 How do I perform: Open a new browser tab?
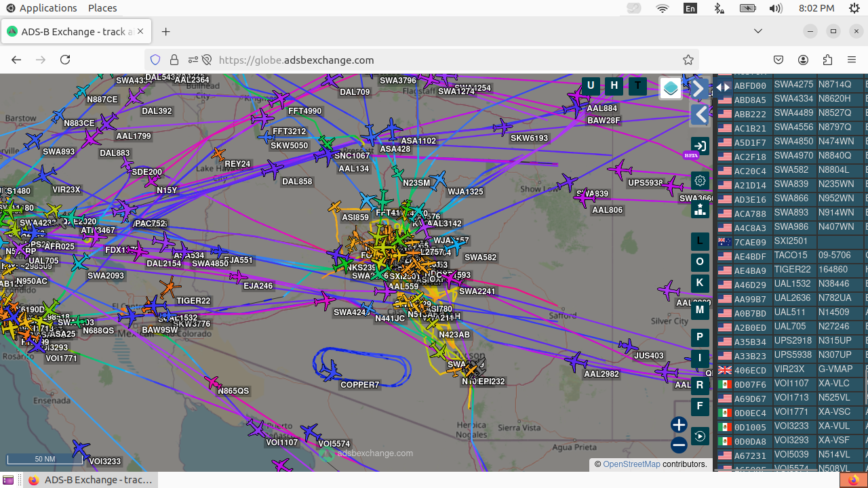[x=165, y=32]
